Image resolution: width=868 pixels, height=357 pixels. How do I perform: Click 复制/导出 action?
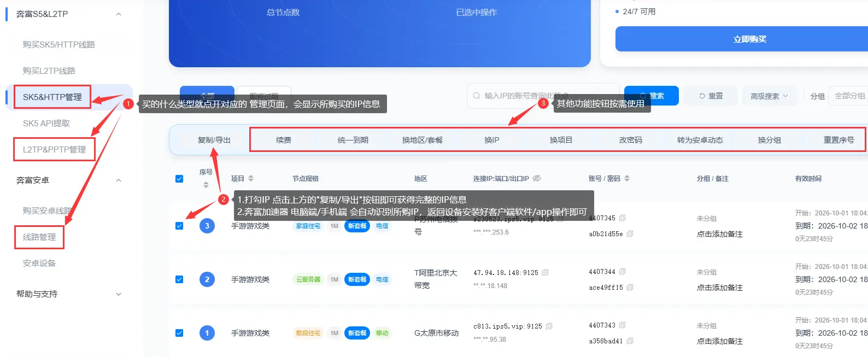click(214, 140)
